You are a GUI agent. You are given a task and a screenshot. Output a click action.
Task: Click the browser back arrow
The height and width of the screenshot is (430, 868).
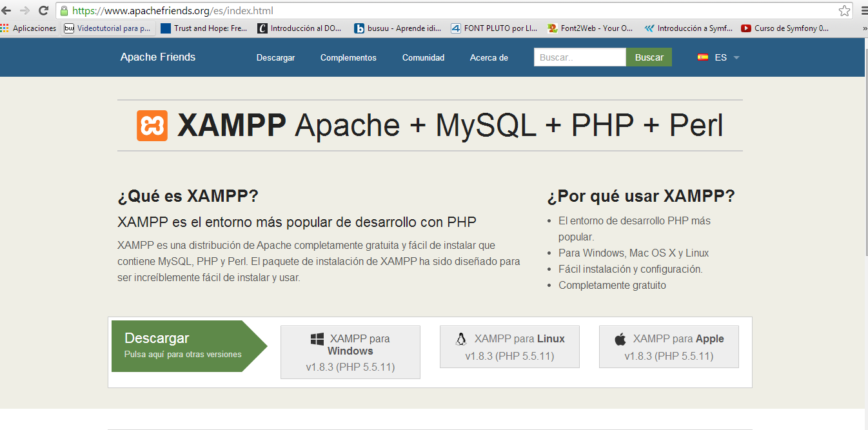pyautogui.click(x=6, y=10)
